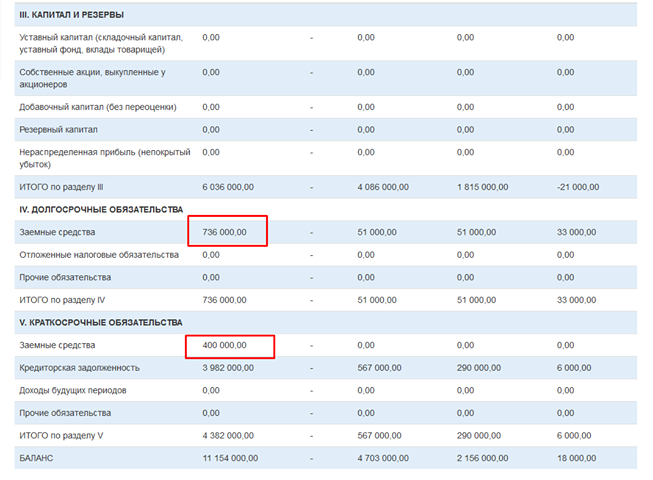Screen dimensions: 653x480
Task: Click the highlighted 736 000,00 Заемные средства value
Action: 224,232
